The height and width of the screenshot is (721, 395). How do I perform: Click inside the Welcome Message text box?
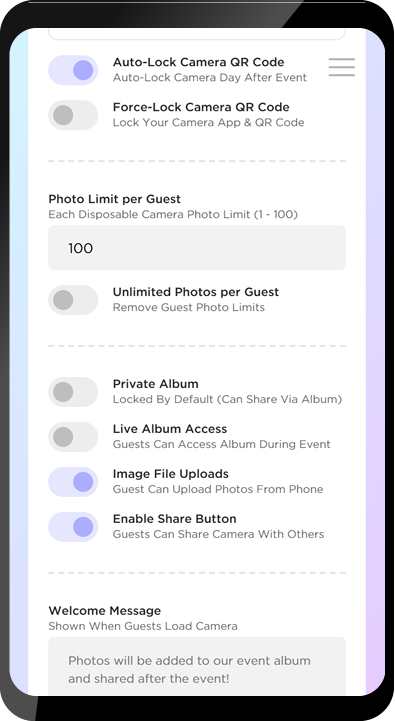point(197,666)
